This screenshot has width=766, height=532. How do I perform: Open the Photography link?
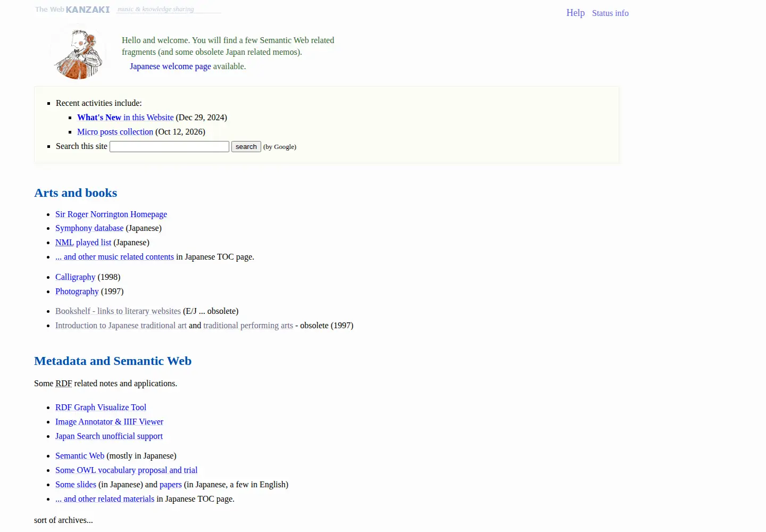click(77, 292)
